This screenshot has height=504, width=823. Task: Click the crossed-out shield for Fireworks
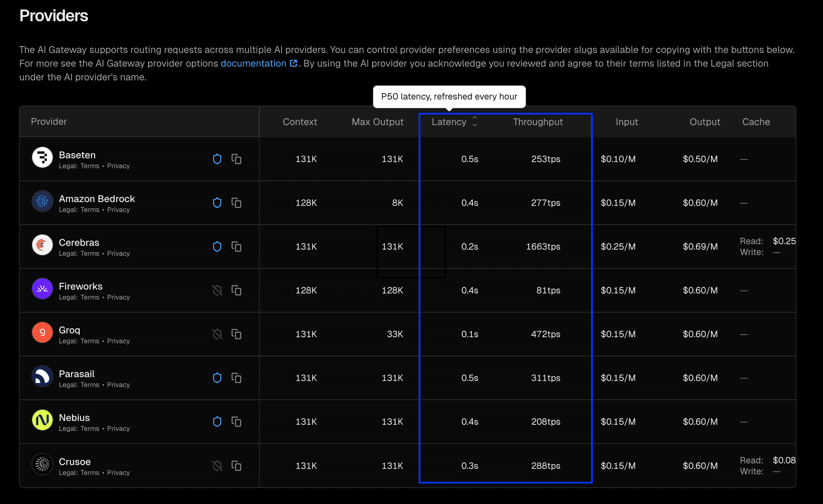(x=217, y=290)
